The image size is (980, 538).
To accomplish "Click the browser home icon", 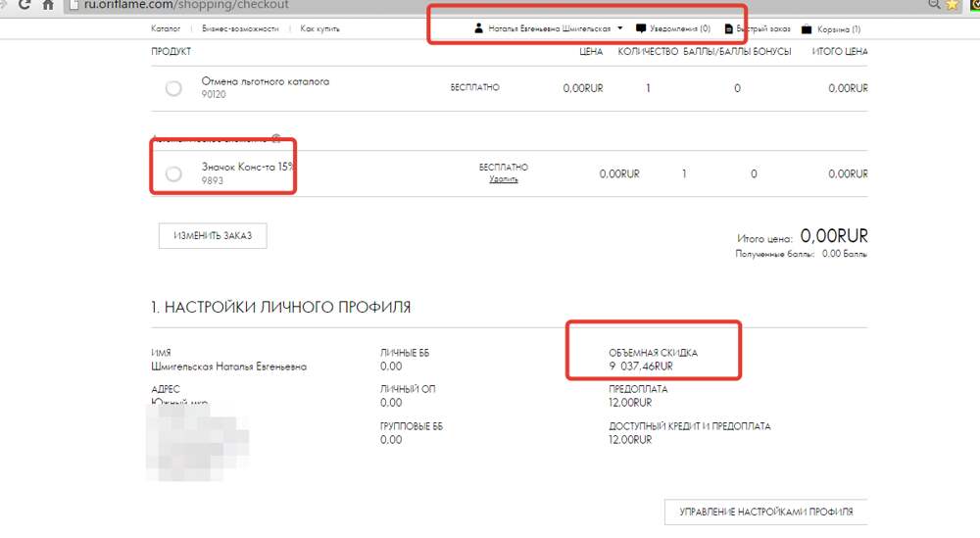I will [x=46, y=5].
